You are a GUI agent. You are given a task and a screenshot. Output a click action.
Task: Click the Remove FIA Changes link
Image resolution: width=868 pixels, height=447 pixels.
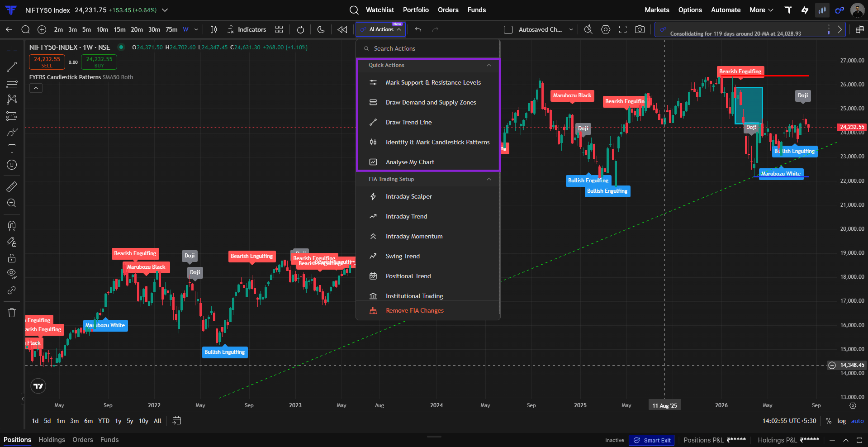tap(414, 310)
